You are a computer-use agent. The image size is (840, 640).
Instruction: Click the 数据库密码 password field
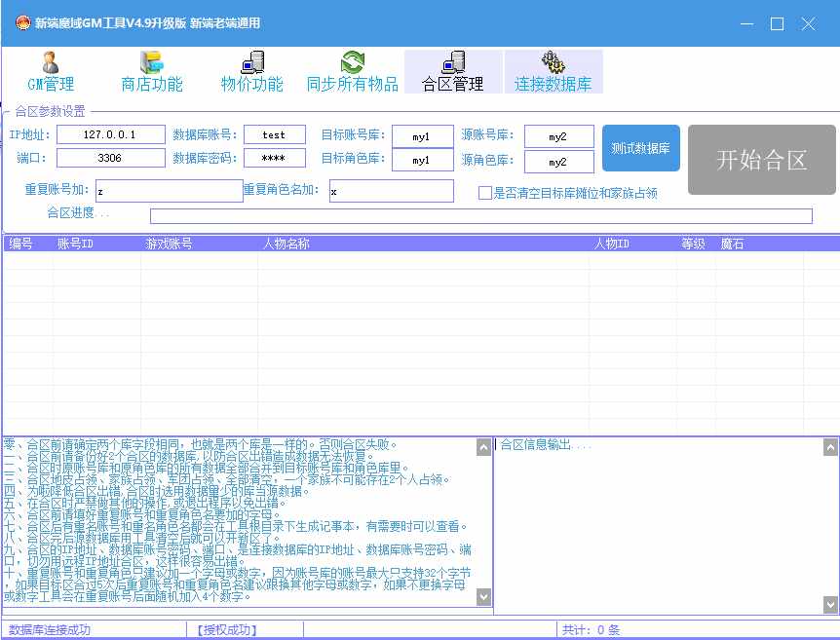[x=274, y=158]
